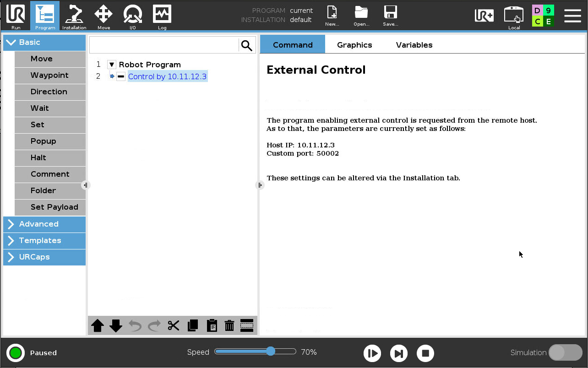Click the Speed slider handle
The height and width of the screenshot is (368, 588).
271,351
